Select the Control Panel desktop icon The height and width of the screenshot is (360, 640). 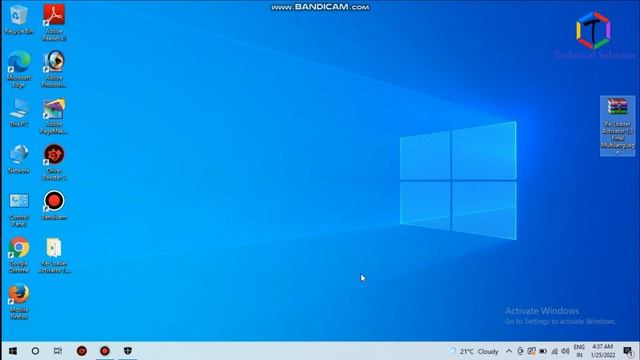click(18, 209)
